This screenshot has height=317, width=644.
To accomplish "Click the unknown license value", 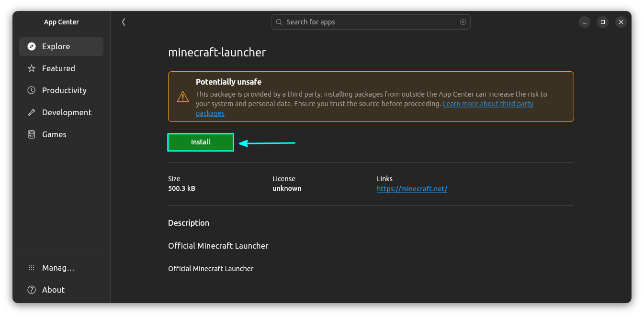I will pos(287,188).
